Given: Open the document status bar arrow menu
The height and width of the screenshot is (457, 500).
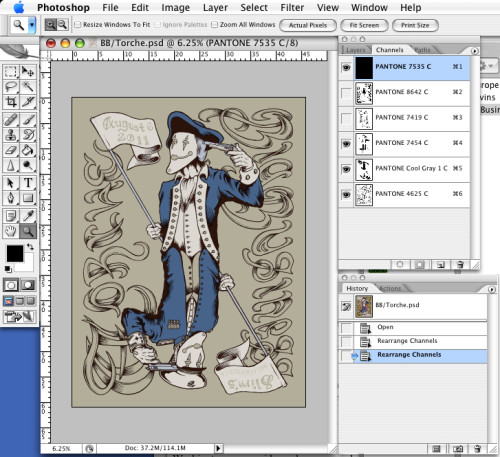Looking at the screenshot, I should coord(218,448).
